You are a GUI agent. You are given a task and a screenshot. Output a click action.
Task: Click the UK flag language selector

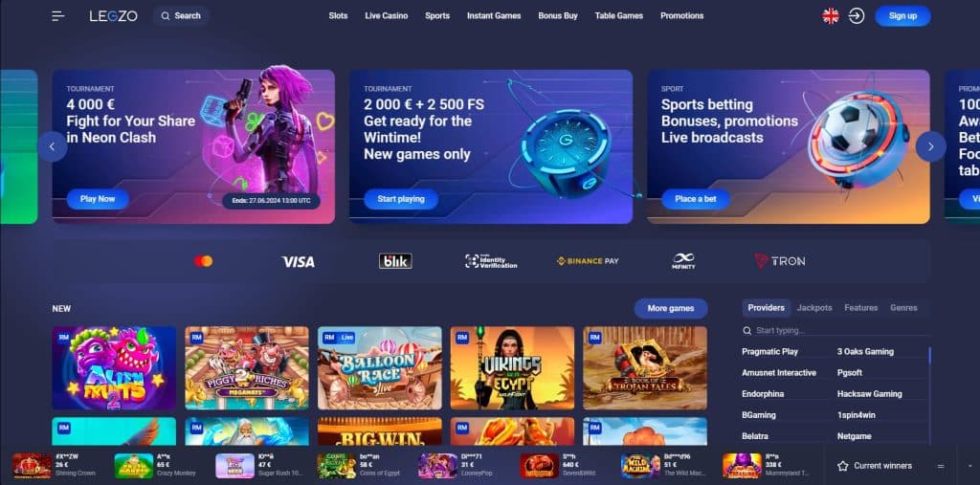click(x=831, y=16)
